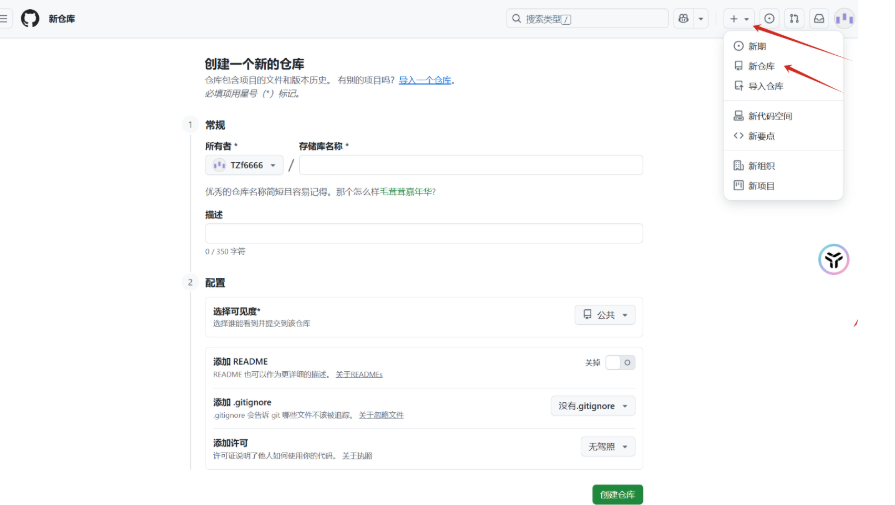Open the license 无驾照 dropdown
This screenshot has width=895, height=505.
tap(608, 447)
